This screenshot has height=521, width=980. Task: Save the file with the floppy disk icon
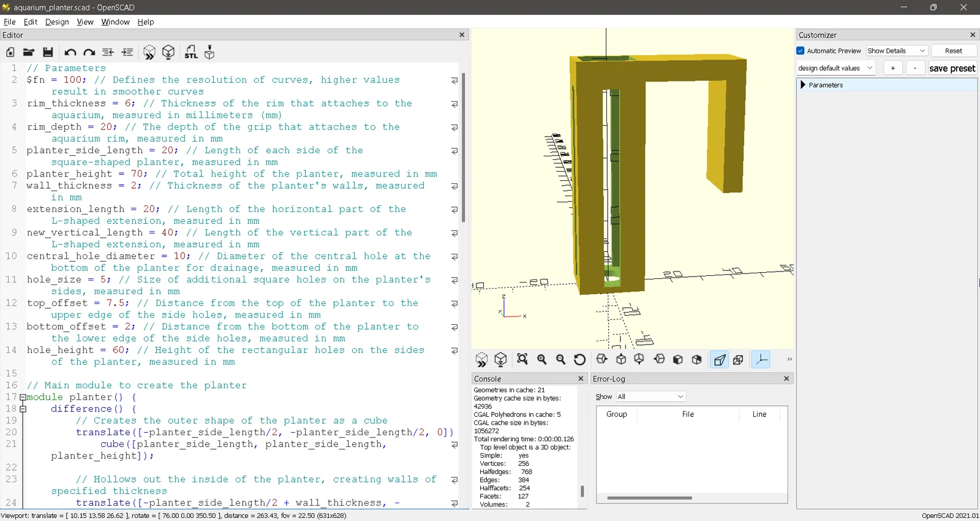point(48,53)
